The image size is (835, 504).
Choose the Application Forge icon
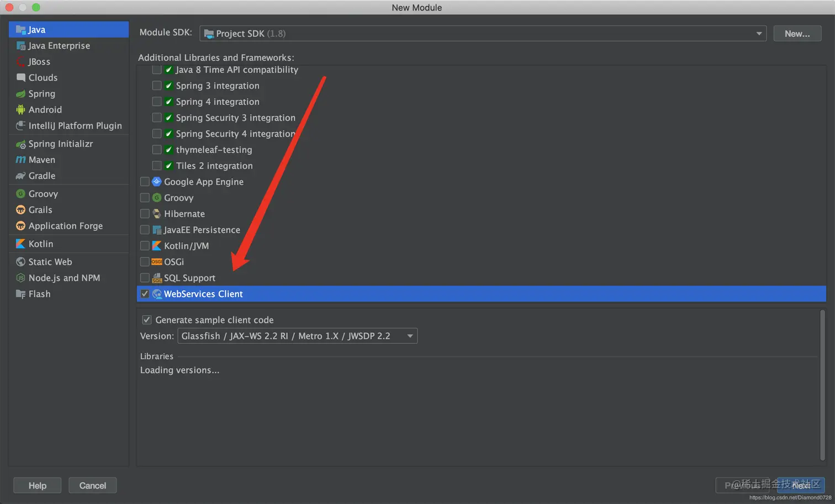pos(21,226)
